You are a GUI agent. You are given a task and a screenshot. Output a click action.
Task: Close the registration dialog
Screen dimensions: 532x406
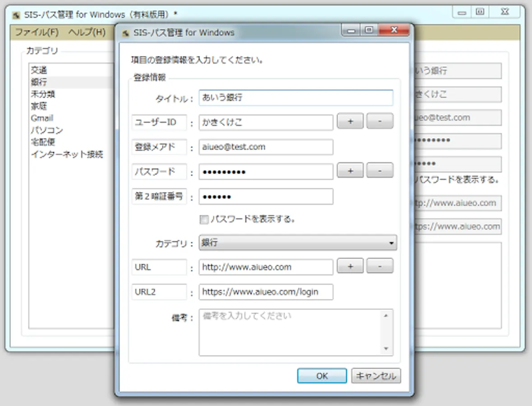[x=394, y=30]
